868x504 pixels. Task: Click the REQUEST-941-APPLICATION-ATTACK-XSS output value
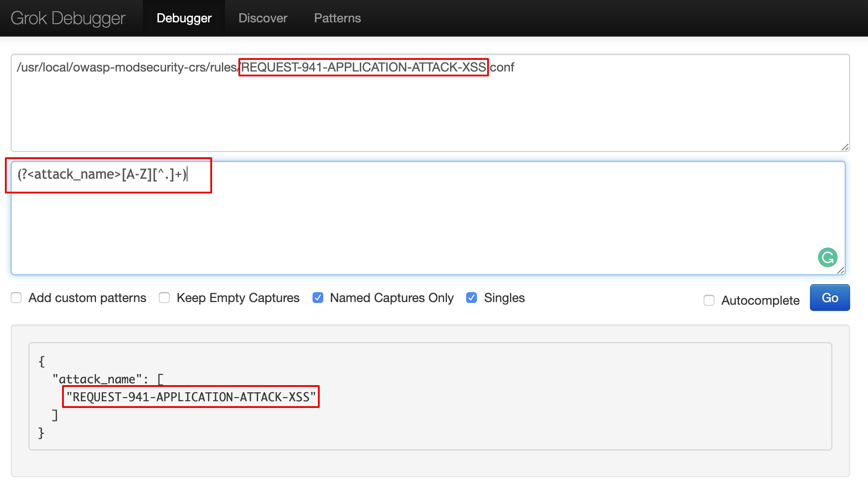point(191,397)
